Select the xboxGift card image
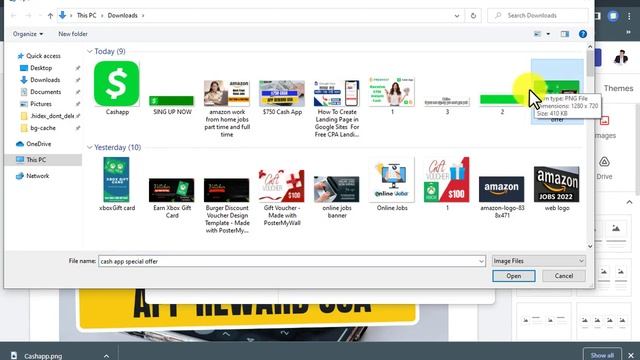 coord(117,184)
